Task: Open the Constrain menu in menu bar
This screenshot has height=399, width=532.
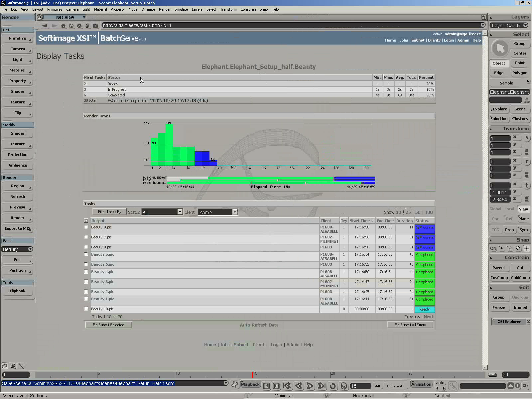Action: pos(248,9)
